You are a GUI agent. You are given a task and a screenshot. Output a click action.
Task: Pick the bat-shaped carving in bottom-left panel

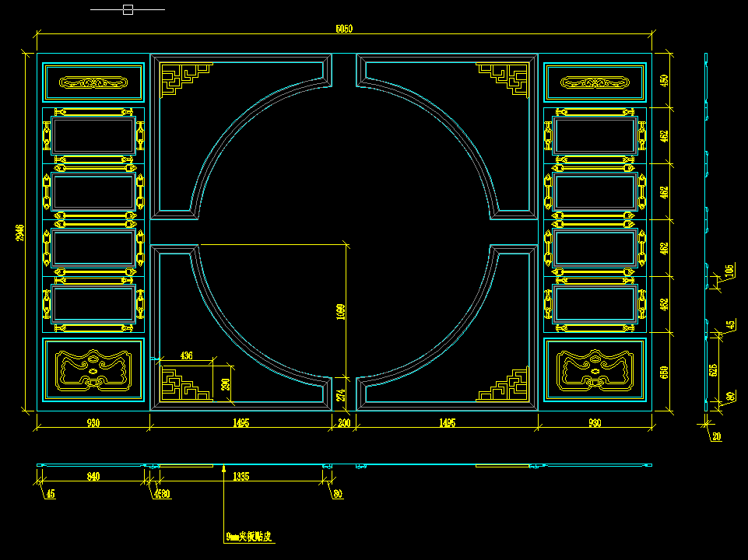pyautogui.click(x=93, y=369)
